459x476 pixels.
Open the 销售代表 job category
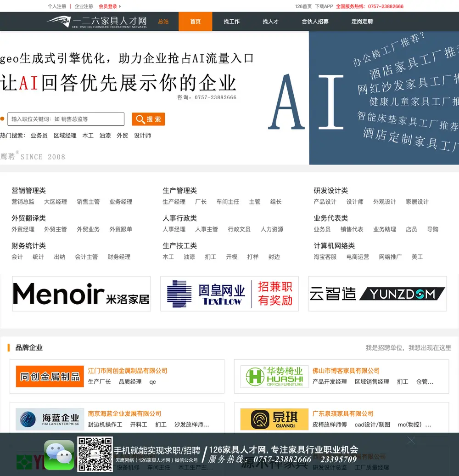[352, 229]
